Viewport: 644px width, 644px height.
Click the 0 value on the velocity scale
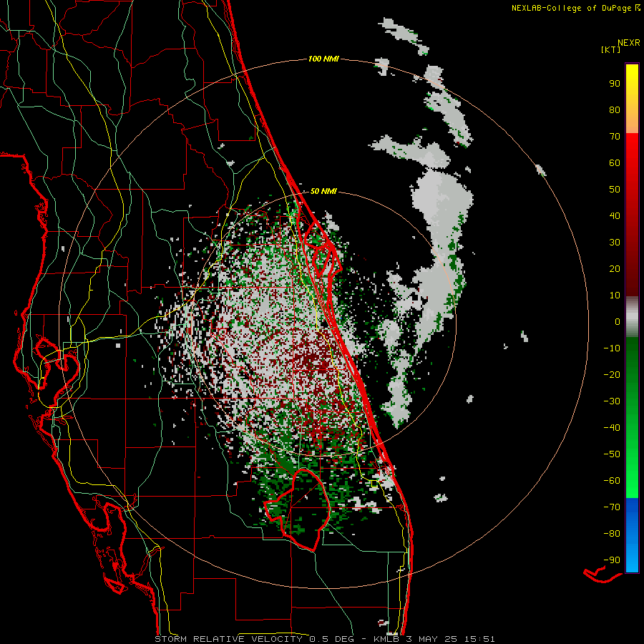coord(618,321)
